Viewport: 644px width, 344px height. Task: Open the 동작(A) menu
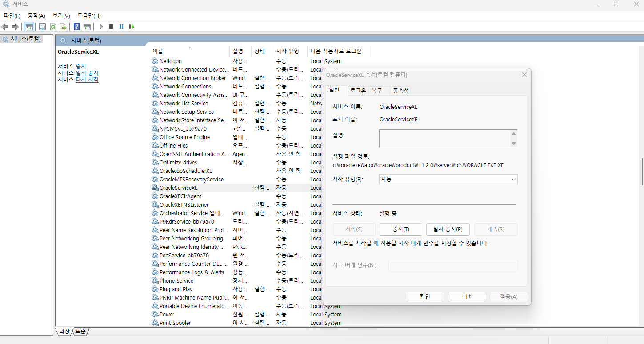coord(36,16)
